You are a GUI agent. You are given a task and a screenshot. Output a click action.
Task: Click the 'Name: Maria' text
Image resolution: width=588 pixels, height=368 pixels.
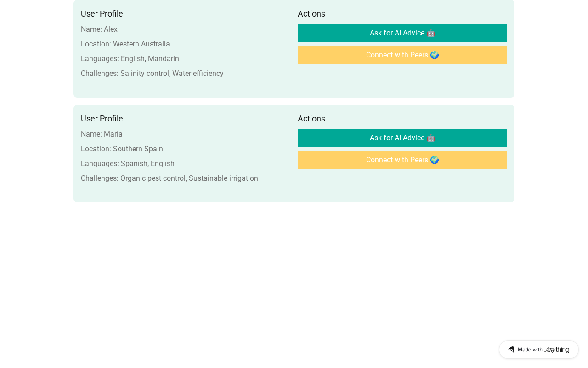[102, 134]
